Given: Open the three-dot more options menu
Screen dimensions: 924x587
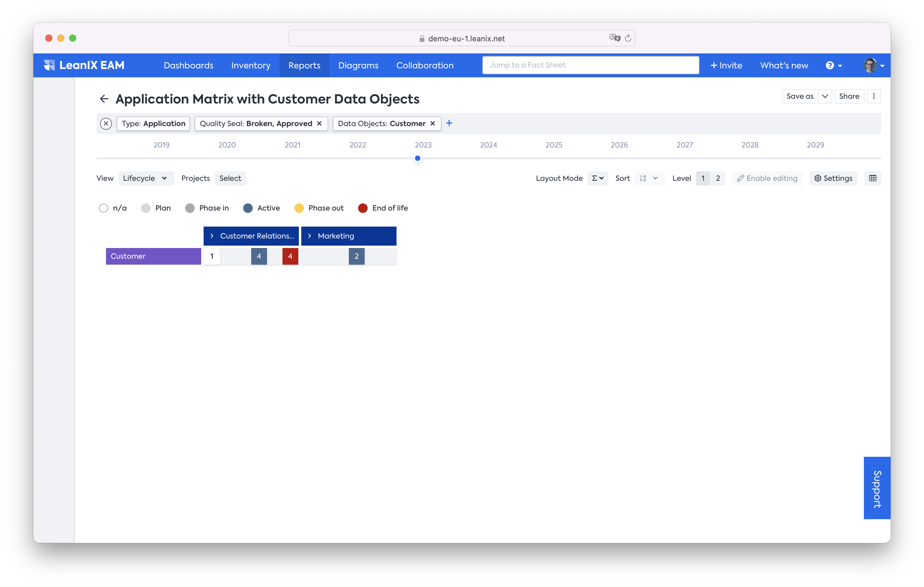Looking at the screenshot, I should click(x=874, y=96).
